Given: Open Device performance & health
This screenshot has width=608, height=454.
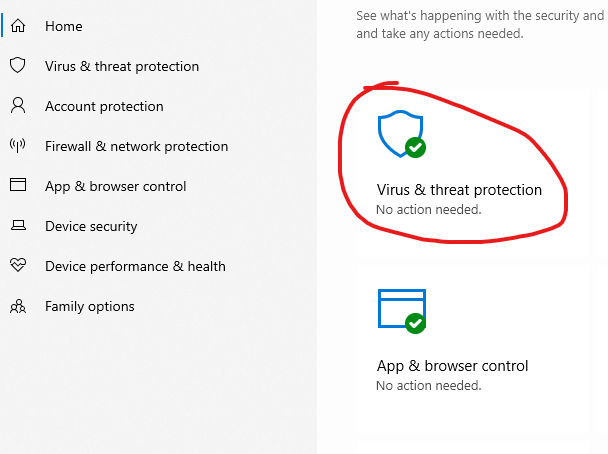Looking at the screenshot, I should 135,266.
